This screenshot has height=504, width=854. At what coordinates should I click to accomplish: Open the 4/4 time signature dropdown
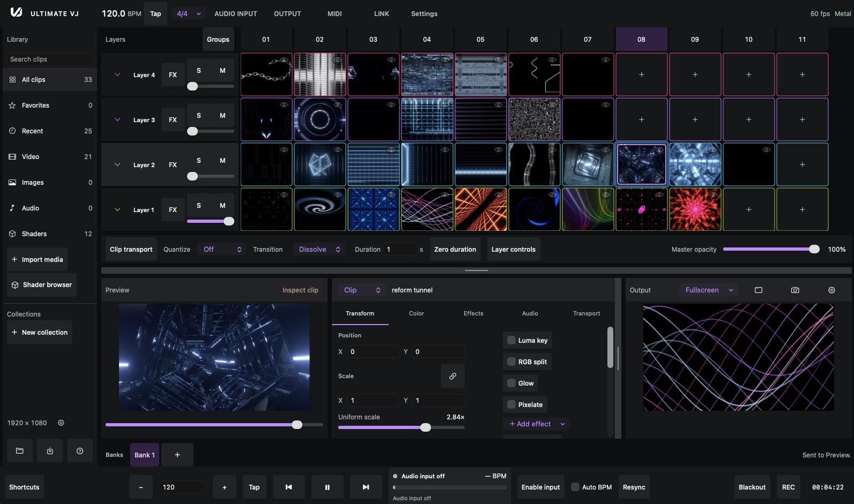189,13
